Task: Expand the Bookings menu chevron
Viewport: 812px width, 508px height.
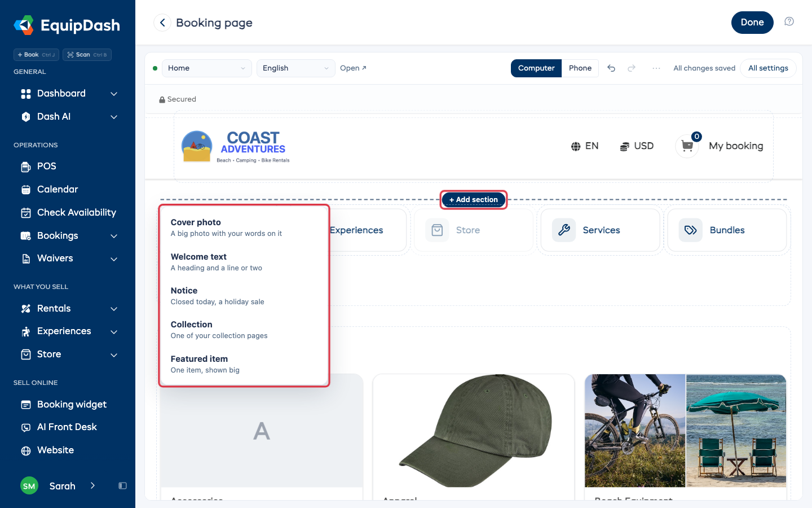Action: [114, 236]
